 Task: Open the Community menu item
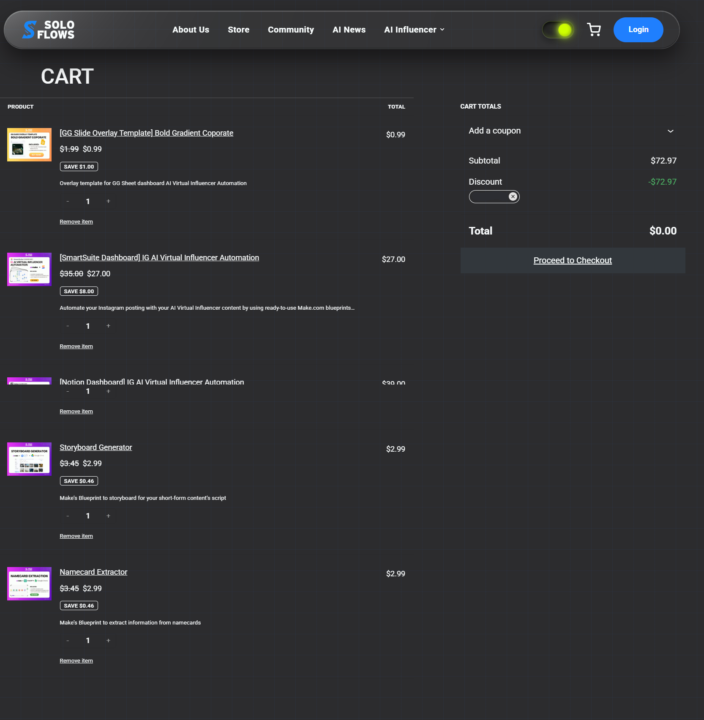291,30
